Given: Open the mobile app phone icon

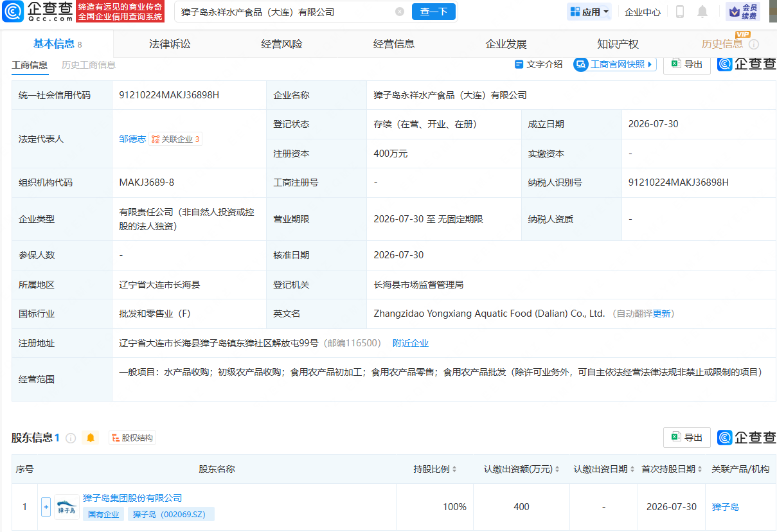Looking at the screenshot, I should (680, 12).
